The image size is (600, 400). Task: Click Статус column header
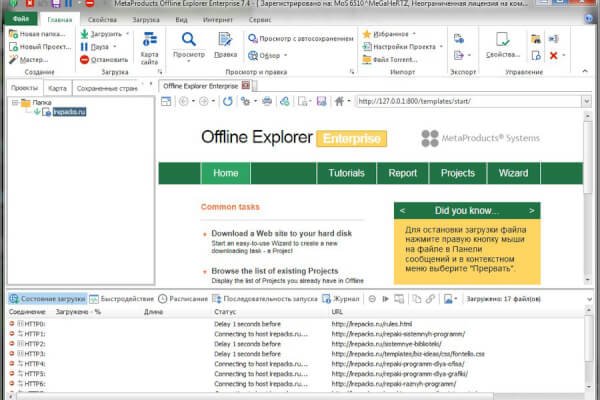(225, 312)
